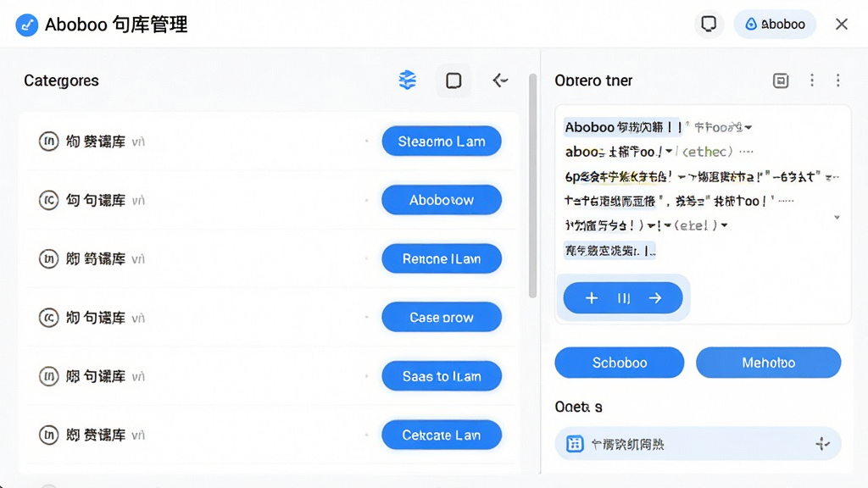Viewport: 868px width, 488px height.
Task: Click the Aboboo account pill button
Action: tap(775, 25)
